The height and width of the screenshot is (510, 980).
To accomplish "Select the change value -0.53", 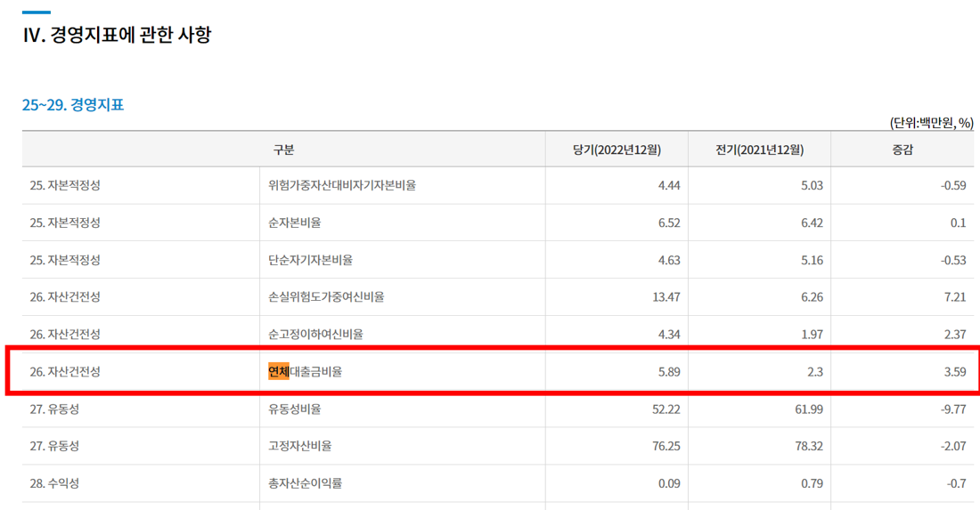I will (953, 260).
